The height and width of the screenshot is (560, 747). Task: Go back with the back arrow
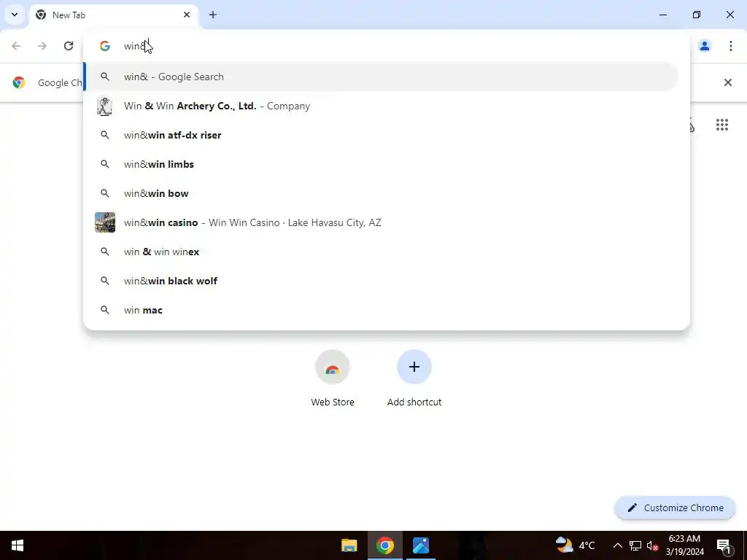tap(16, 46)
